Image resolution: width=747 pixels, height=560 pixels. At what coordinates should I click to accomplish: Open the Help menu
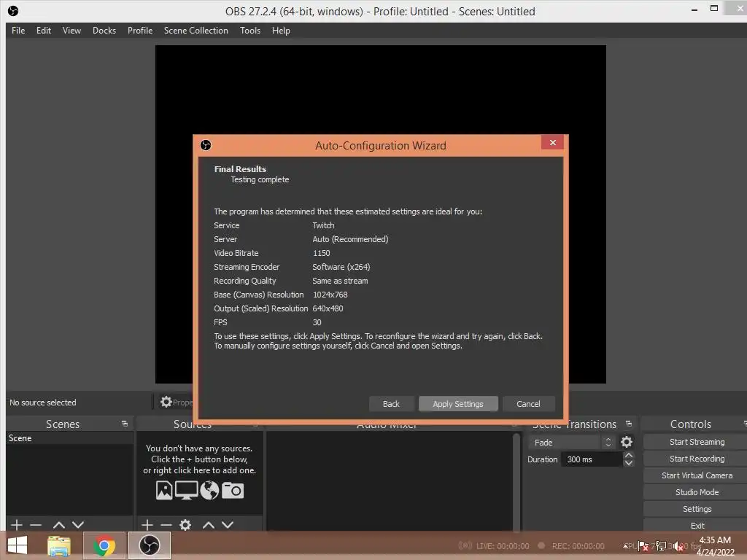pos(281,31)
